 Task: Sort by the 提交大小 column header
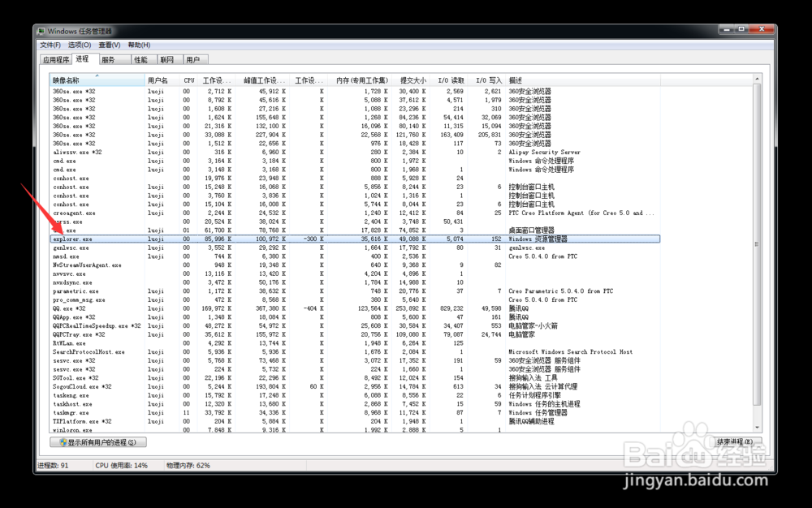(x=411, y=80)
